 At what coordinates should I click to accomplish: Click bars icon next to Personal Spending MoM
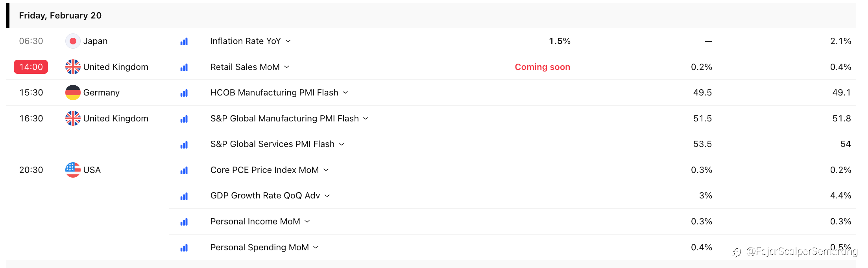(x=184, y=248)
